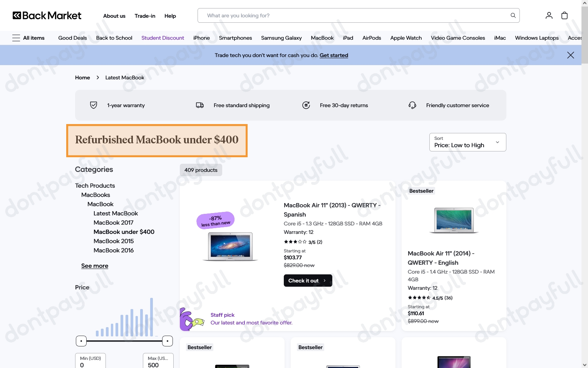Go to Good Deals category
This screenshot has height=368, width=588.
[x=72, y=38]
